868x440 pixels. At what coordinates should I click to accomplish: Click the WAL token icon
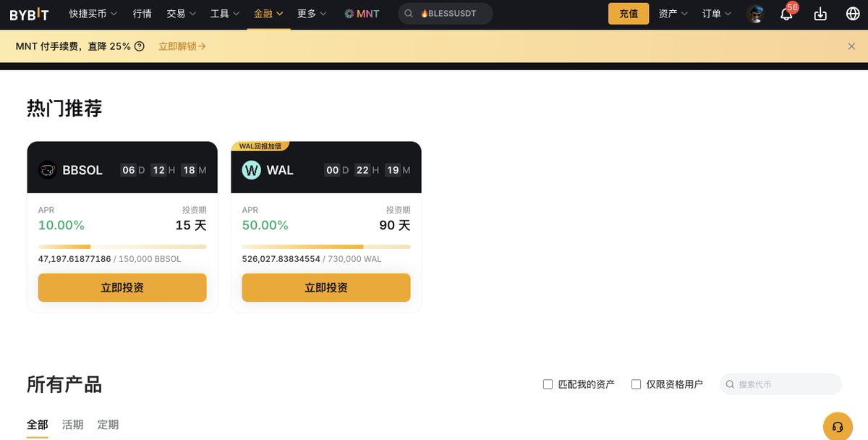[x=251, y=170]
